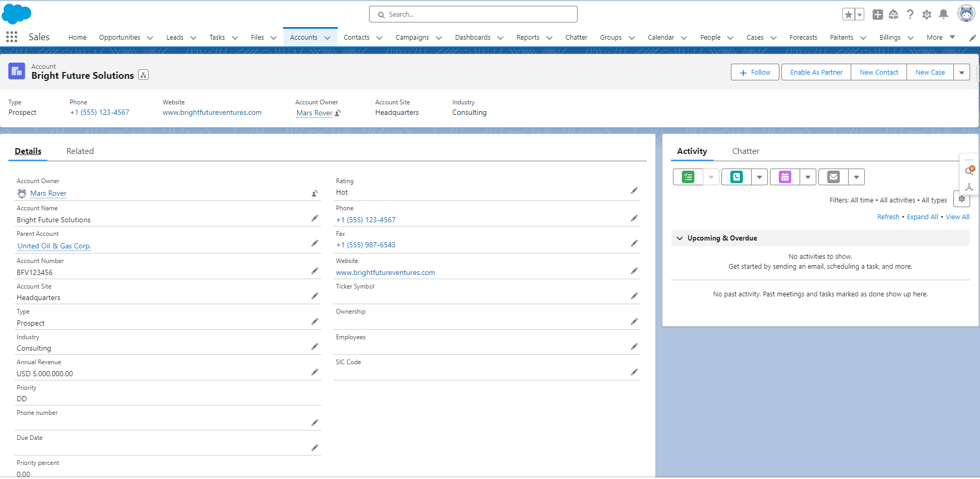The width and height of the screenshot is (980, 479).
Task: Click View All activities link
Action: 958,217
